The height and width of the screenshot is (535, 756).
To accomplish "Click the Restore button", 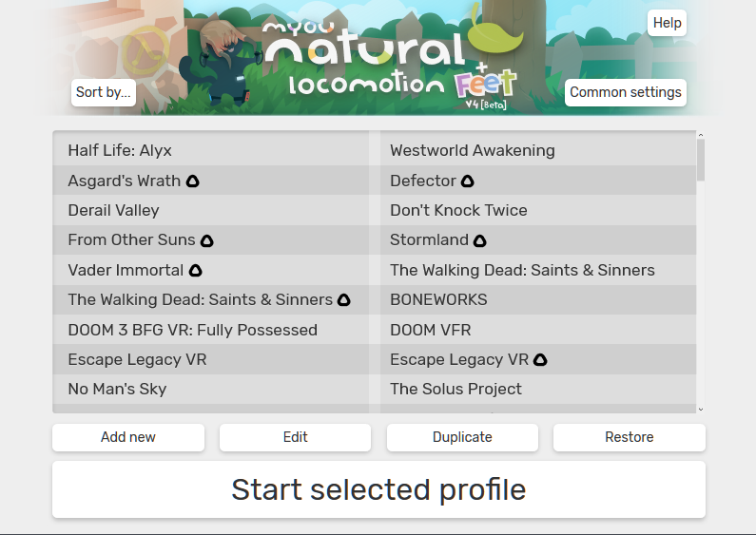I will pos(630,437).
